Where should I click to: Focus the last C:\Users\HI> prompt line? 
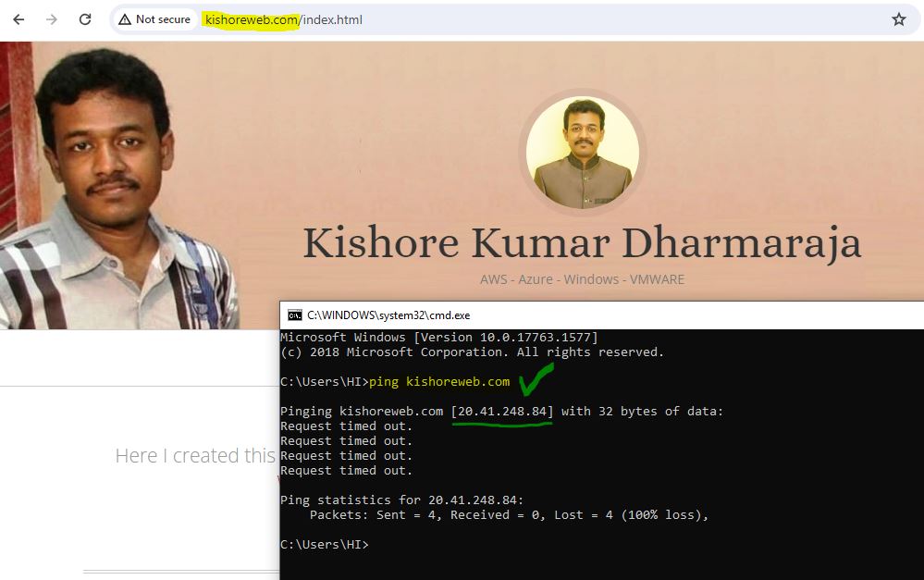pyautogui.click(x=324, y=545)
